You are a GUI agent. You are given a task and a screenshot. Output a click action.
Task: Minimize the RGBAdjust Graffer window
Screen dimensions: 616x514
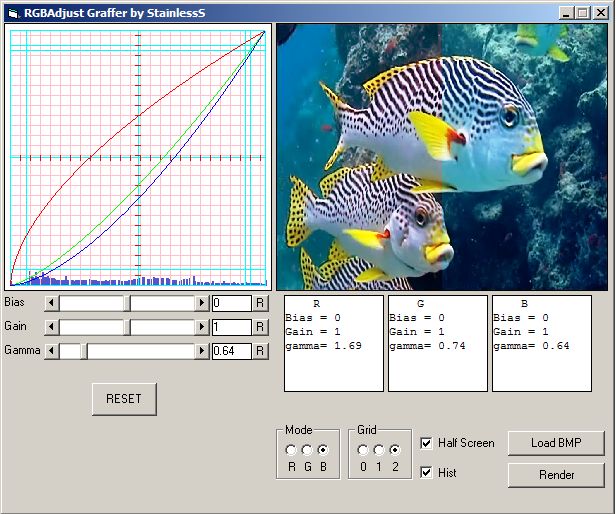tap(566, 13)
